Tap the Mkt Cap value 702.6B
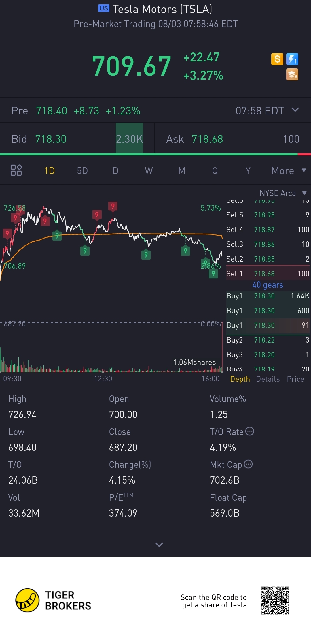This screenshot has height=644, width=311. coord(225,480)
